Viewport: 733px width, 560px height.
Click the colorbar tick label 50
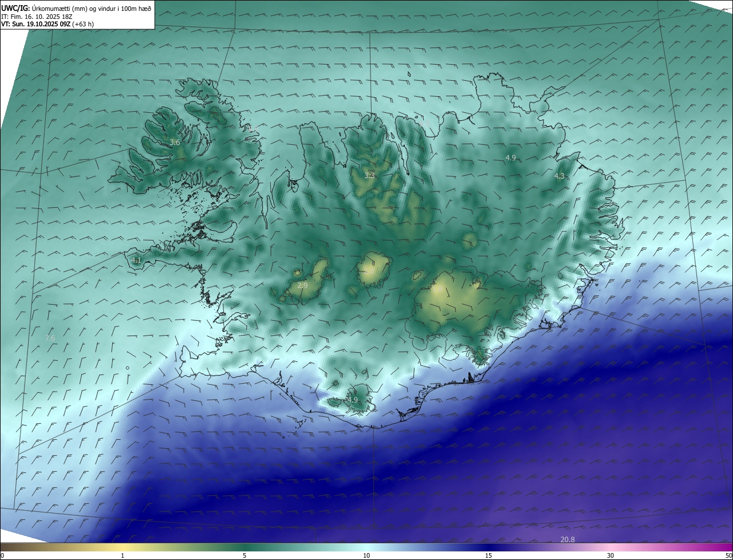(x=729, y=555)
